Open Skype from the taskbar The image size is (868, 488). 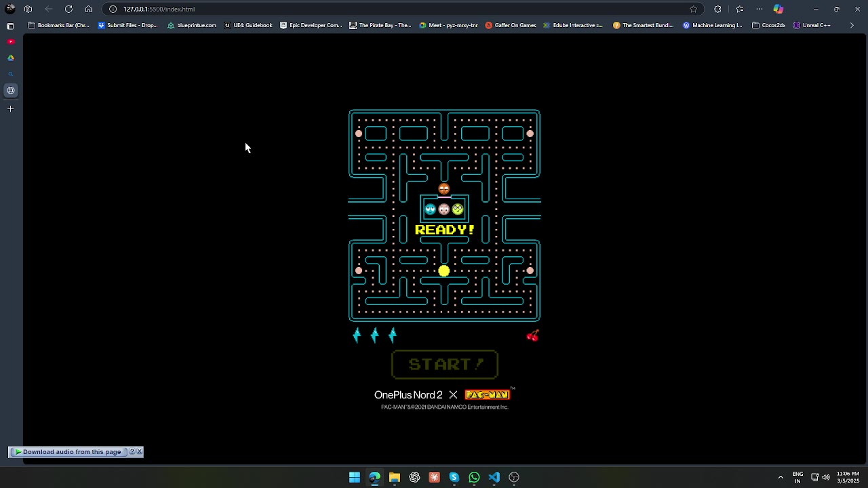pos(454,477)
